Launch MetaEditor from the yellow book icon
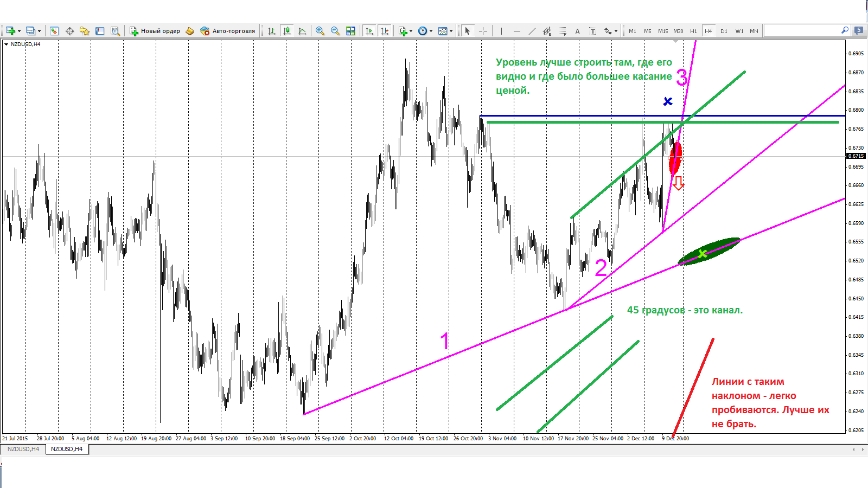Image resolution: width=868 pixels, height=488 pixels. 190,31
